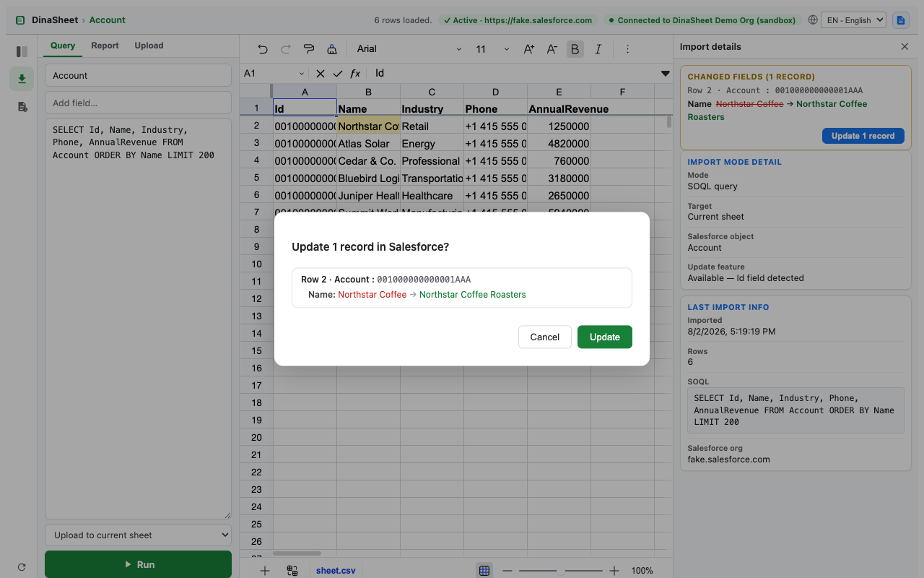This screenshot has height=578, width=924.
Task: Toggle bold formatting
Action: pyautogui.click(x=575, y=49)
